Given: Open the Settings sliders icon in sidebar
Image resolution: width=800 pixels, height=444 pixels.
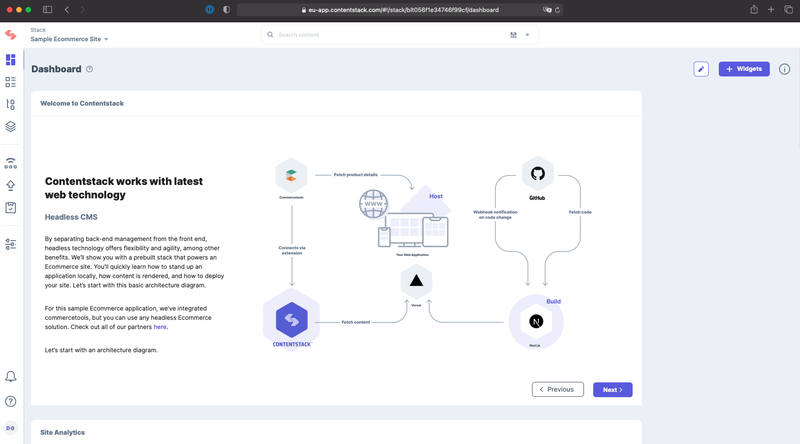Looking at the screenshot, I should (11, 244).
